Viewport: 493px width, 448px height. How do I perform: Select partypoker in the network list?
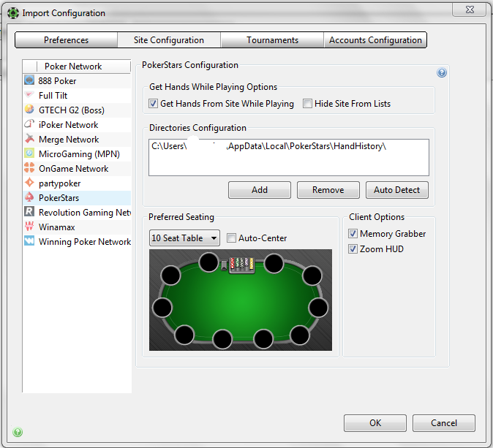point(78,183)
